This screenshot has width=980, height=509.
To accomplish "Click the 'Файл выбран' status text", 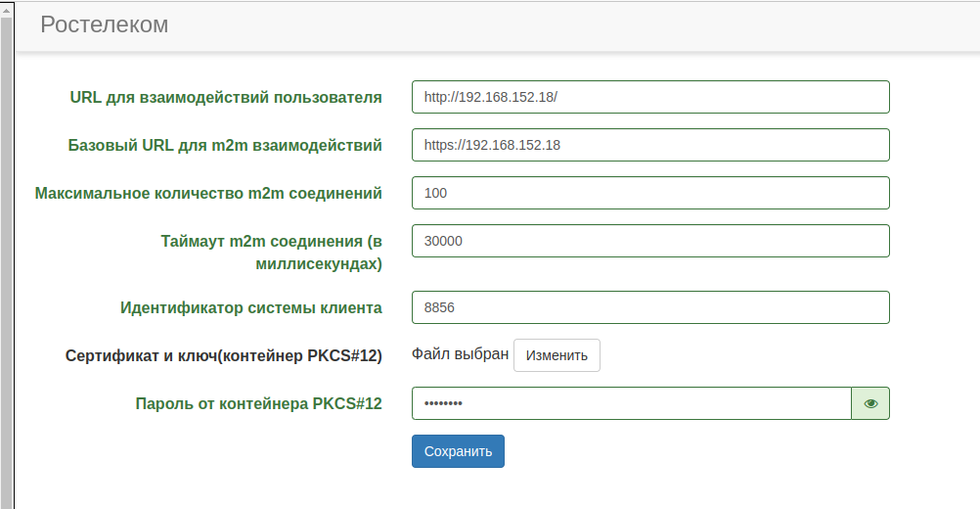I will tap(460, 354).
